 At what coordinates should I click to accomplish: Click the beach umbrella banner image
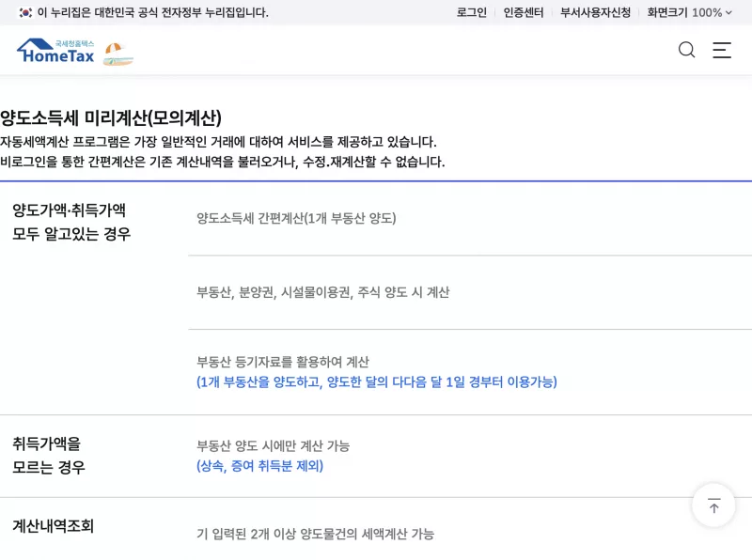[118, 54]
